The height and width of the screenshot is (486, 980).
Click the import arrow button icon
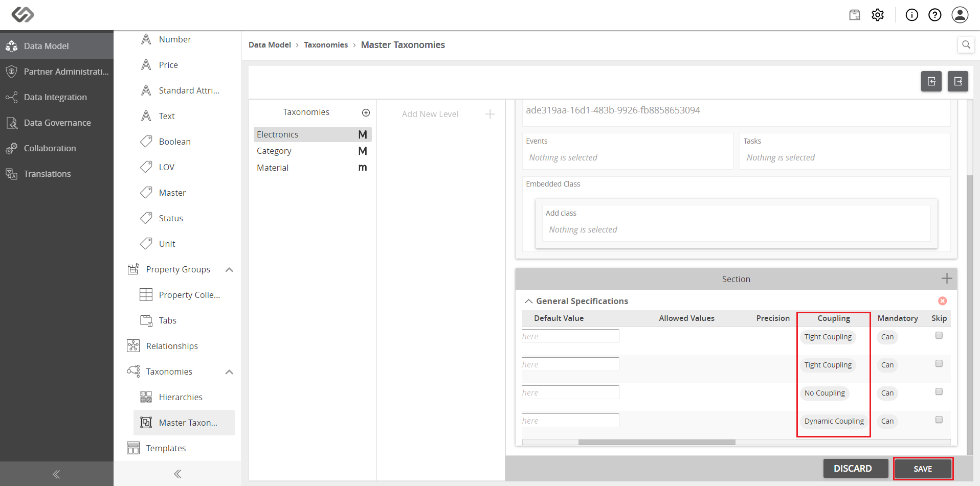tap(931, 81)
